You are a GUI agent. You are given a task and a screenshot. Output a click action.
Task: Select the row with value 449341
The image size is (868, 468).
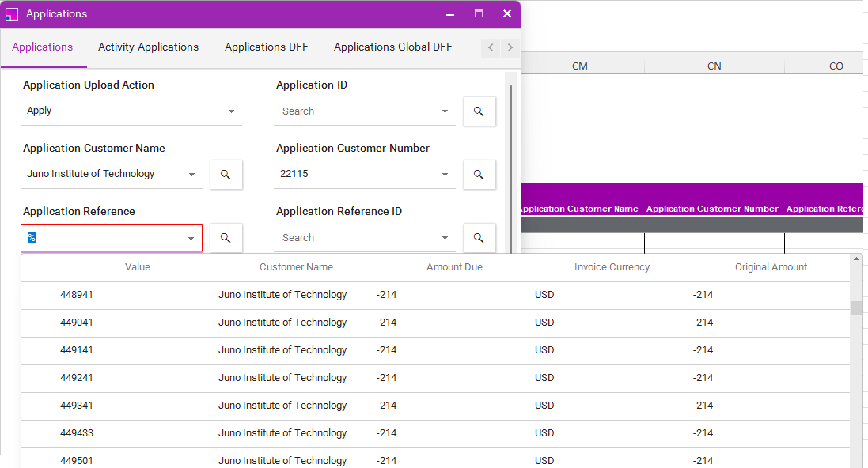[436, 406]
